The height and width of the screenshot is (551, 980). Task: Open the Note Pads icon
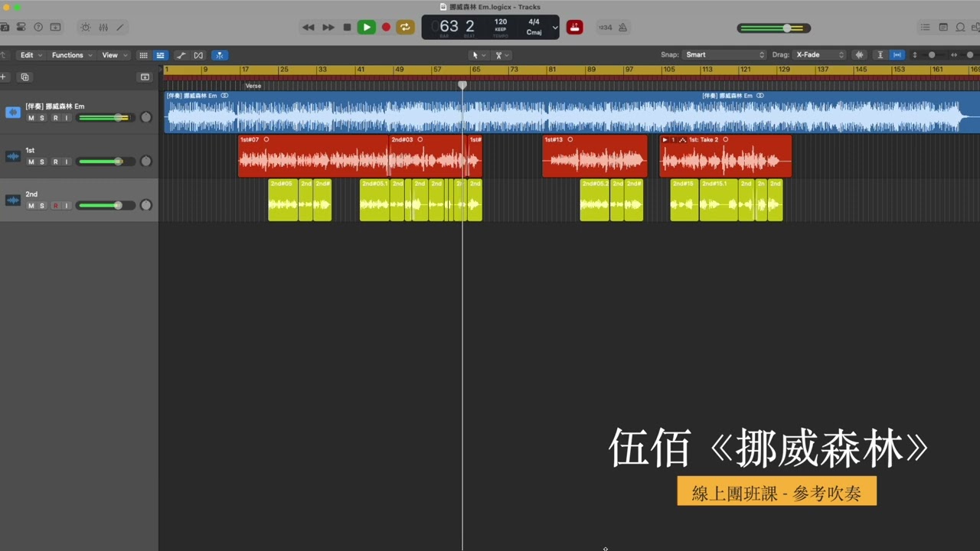[942, 28]
